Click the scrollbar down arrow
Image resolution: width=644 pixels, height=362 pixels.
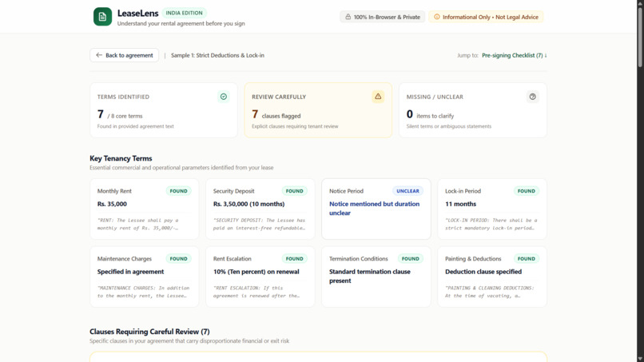640,359
